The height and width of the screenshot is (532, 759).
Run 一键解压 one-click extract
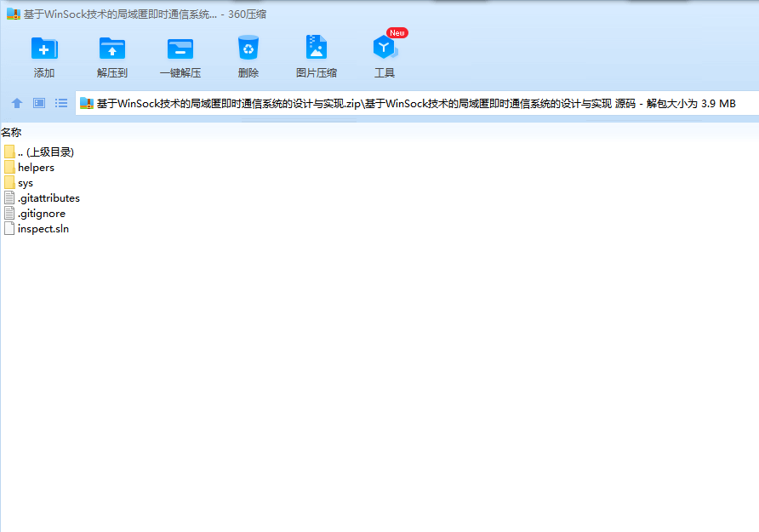[x=180, y=58]
